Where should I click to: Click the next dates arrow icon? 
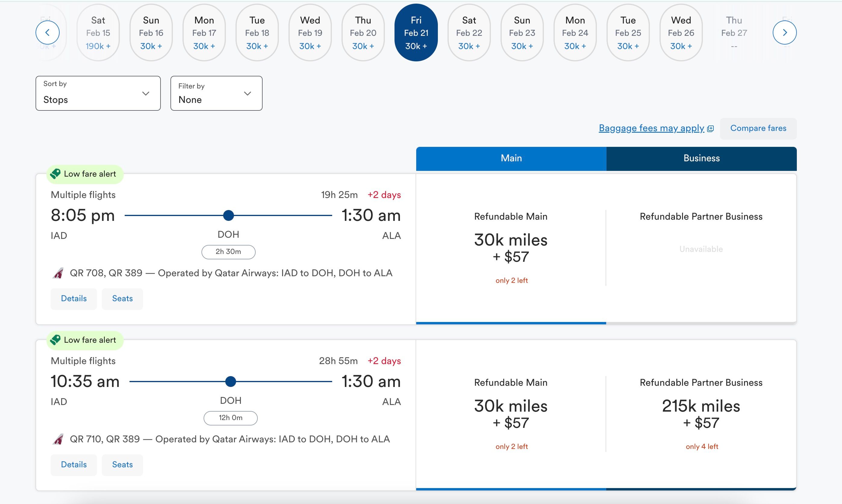coord(784,32)
